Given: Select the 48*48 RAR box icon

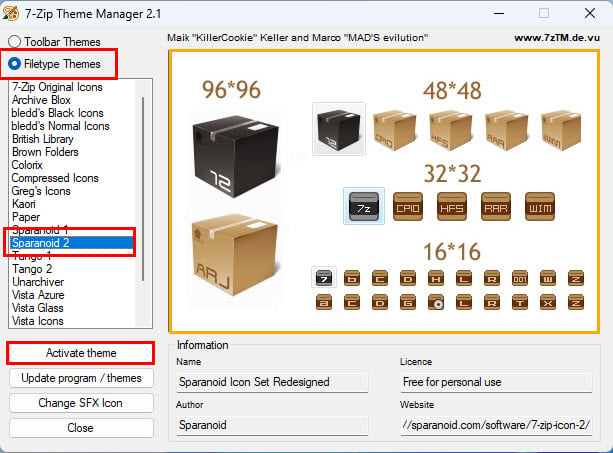Looking at the screenshot, I should click(x=506, y=130).
